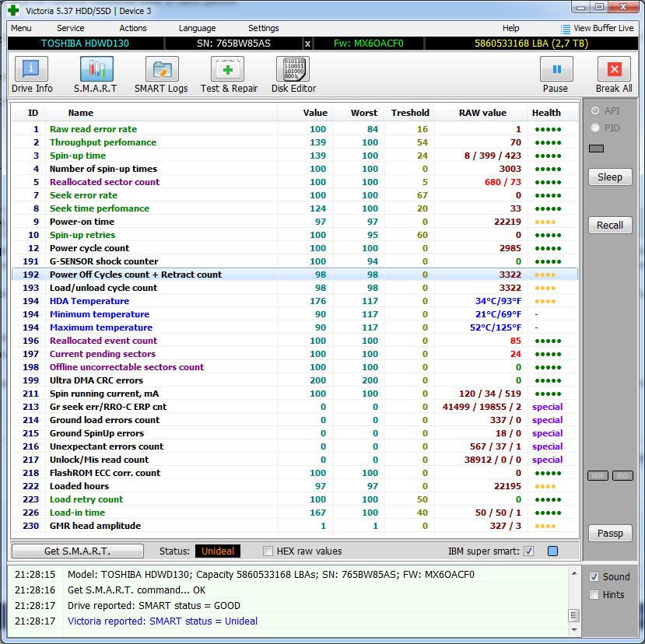Open the Test & Repair tool
Viewport: 645px width, 644px height.
[x=228, y=70]
